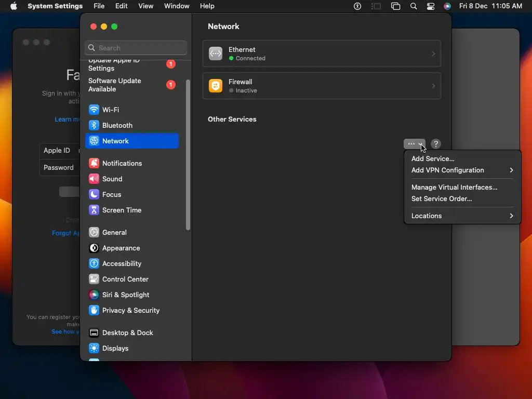Click the See how link in background window
This screenshot has height=399, width=532.
coord(65,331)
